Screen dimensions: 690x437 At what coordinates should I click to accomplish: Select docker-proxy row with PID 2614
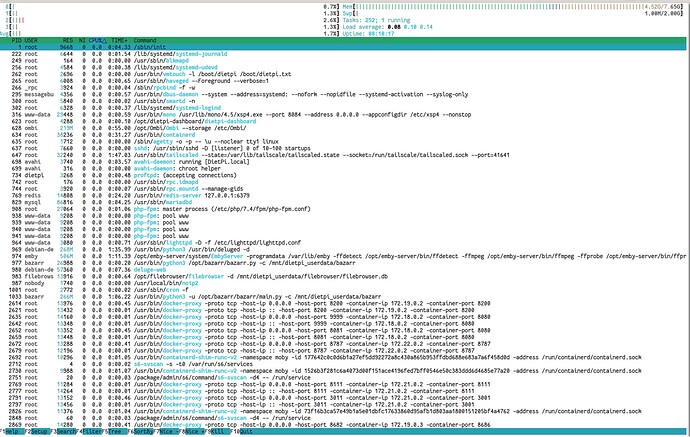tap(345, 303)
